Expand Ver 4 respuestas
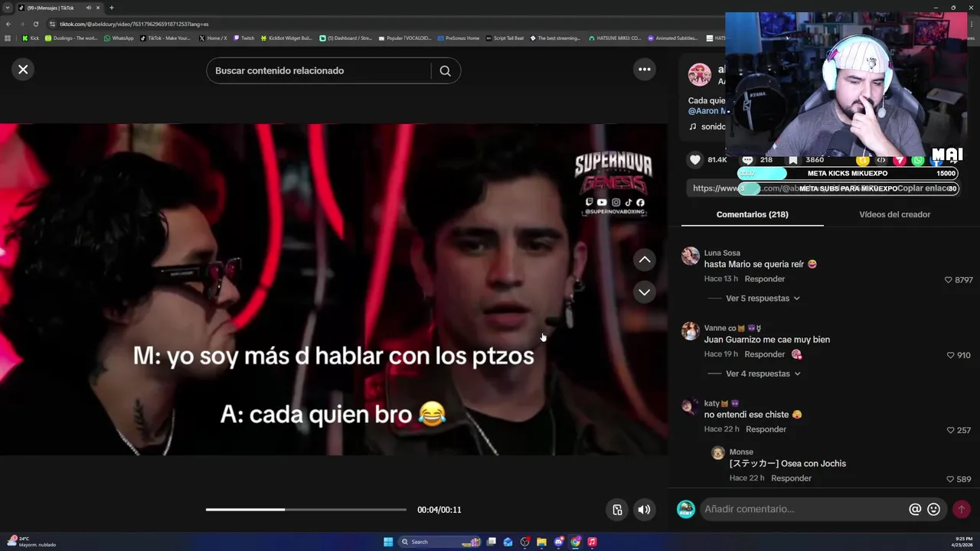 763,373
